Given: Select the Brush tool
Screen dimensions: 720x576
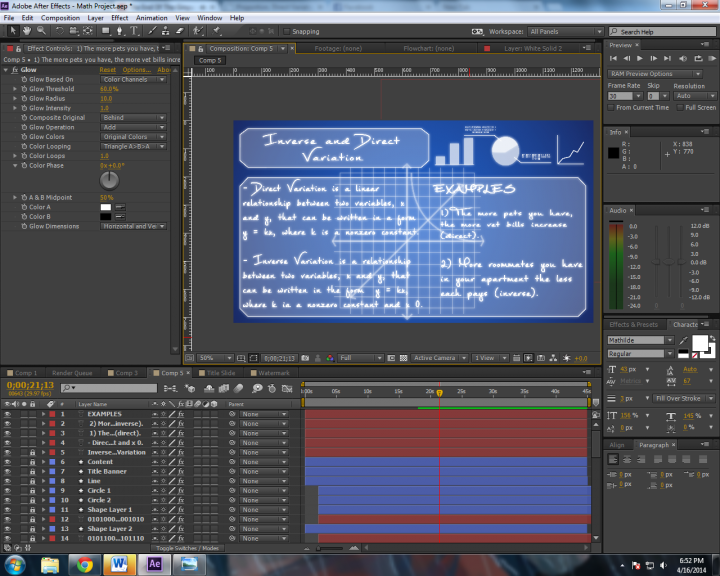Looking at the screenshot, I should [x=152, y=31].
